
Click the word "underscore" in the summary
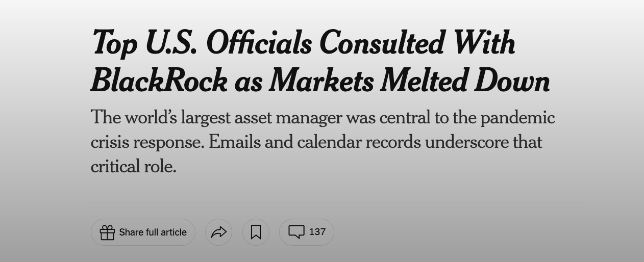(466, 142)
